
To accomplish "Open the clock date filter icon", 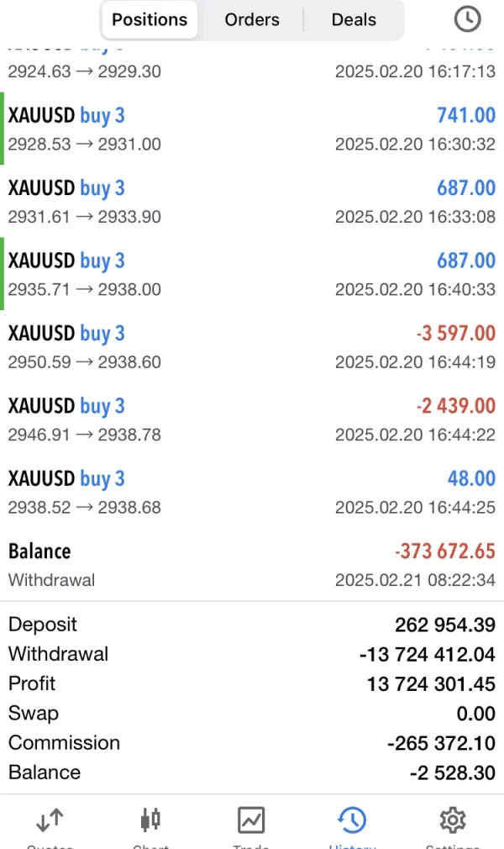I will pyautogui.click(x=467, y=19).
